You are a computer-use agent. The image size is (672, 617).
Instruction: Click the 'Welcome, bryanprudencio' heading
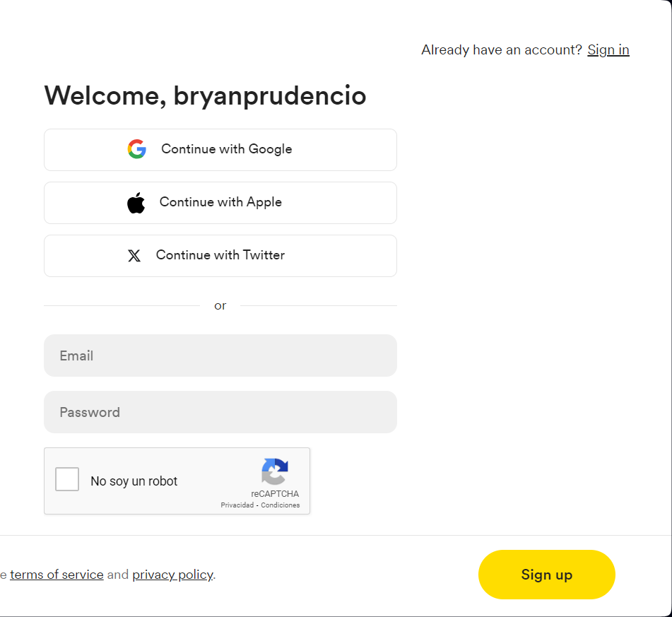[206, 95]
